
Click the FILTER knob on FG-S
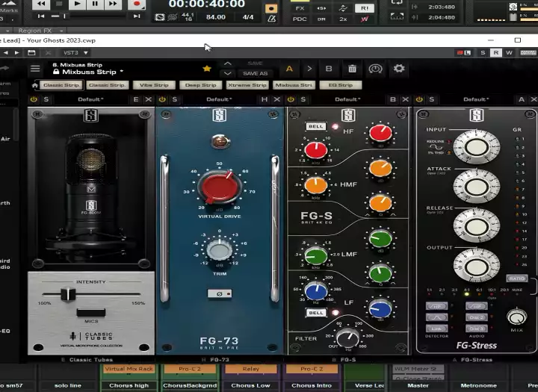click(348, 337)
